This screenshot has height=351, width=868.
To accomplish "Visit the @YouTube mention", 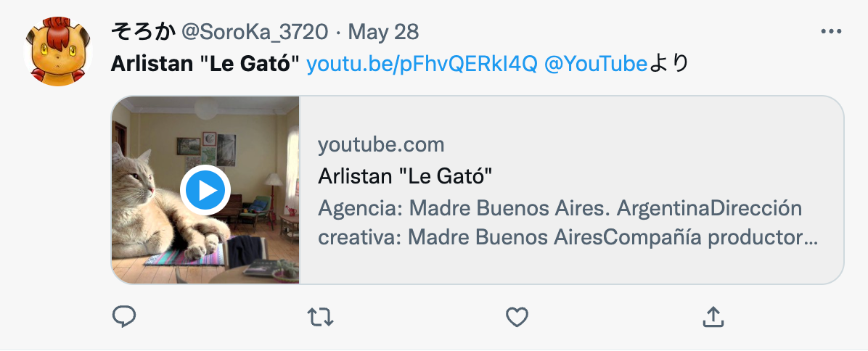I will pyautogui.click(x=596, y=65).
